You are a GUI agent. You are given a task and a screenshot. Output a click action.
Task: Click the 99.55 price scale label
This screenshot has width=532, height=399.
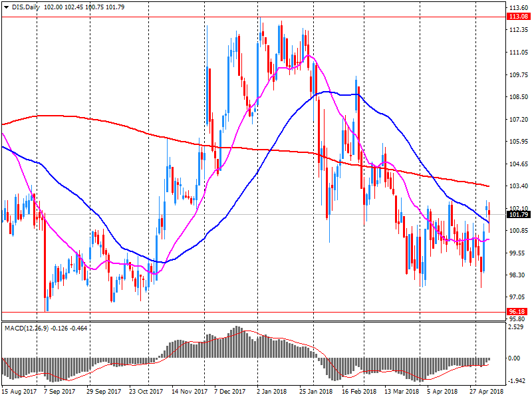pyautogui.click(x=519, y=253)
